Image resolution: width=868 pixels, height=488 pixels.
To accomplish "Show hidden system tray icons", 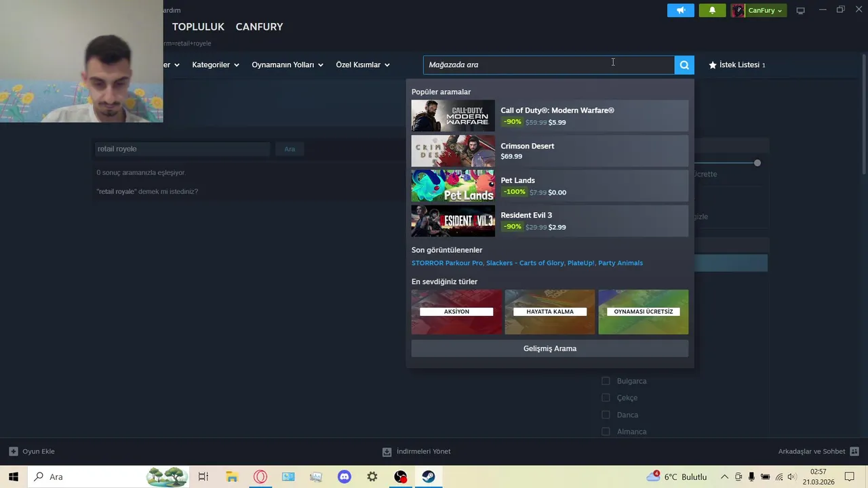I will [724, 476].
